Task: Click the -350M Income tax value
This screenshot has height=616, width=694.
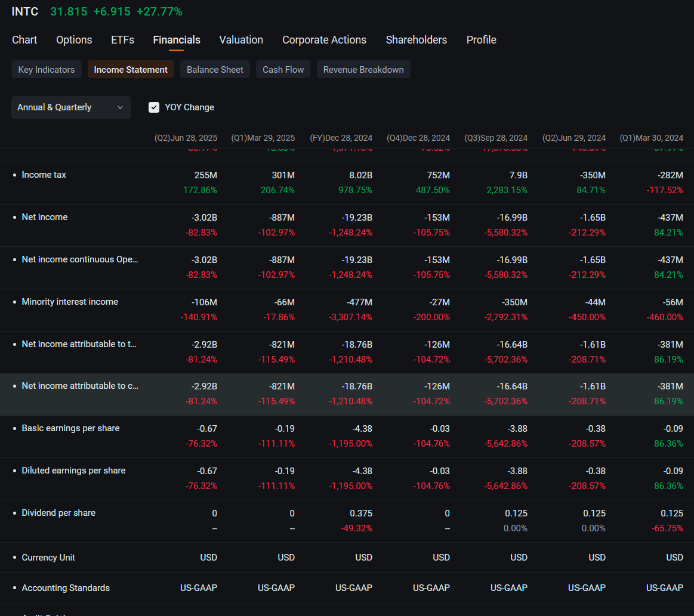Action: coord(593,175)
